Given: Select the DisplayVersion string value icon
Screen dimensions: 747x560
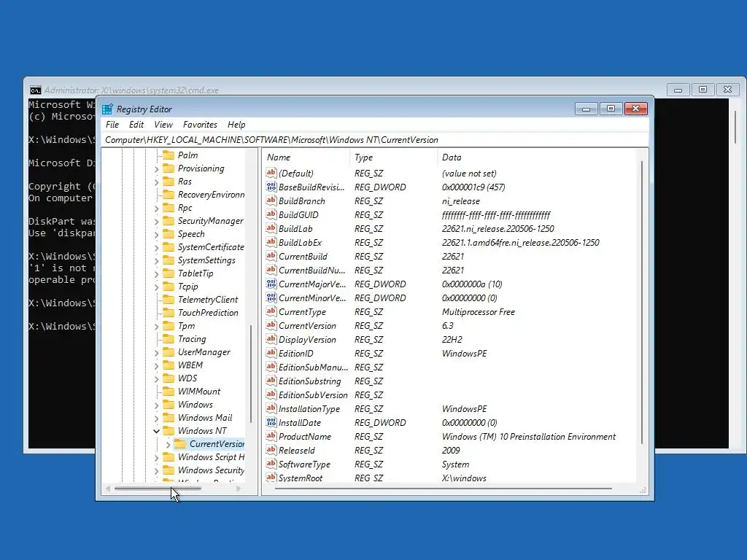Looking at the screenshot, I should pos(271,339).
